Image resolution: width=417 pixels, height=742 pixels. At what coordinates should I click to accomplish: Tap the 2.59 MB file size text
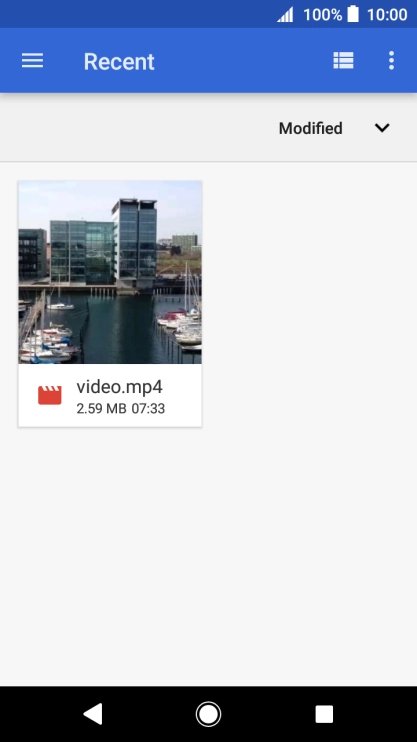point(101,408)
